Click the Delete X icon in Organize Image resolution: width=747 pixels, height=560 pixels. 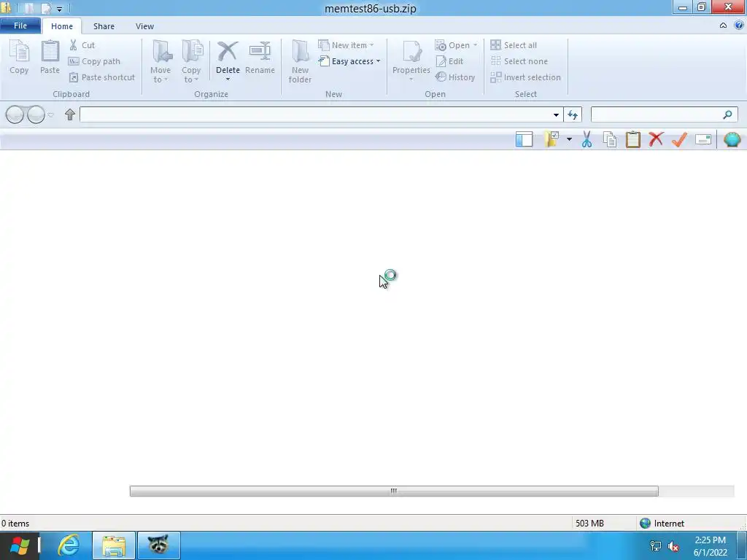228,52
